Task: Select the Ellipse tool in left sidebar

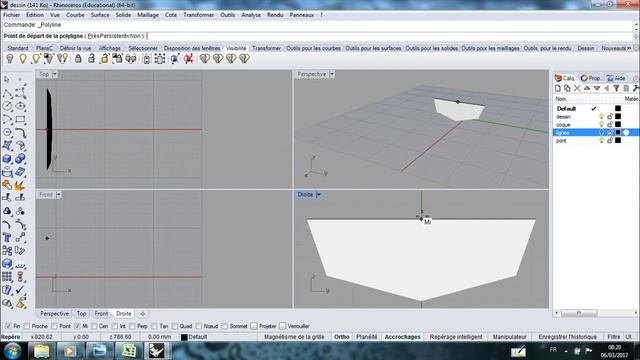Action: coord(20,106)
